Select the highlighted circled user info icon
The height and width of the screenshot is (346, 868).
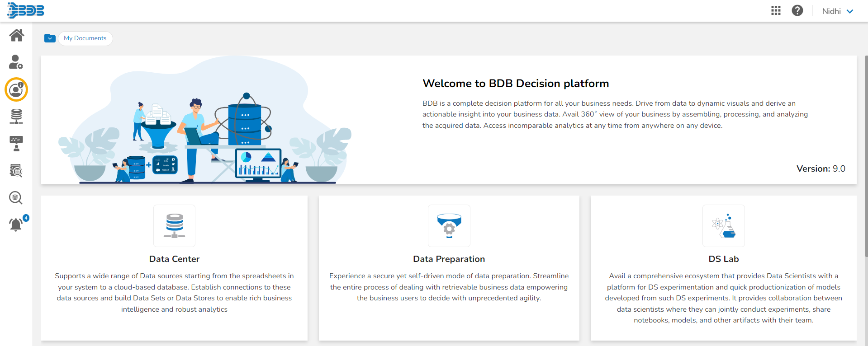tap(16, 89)
